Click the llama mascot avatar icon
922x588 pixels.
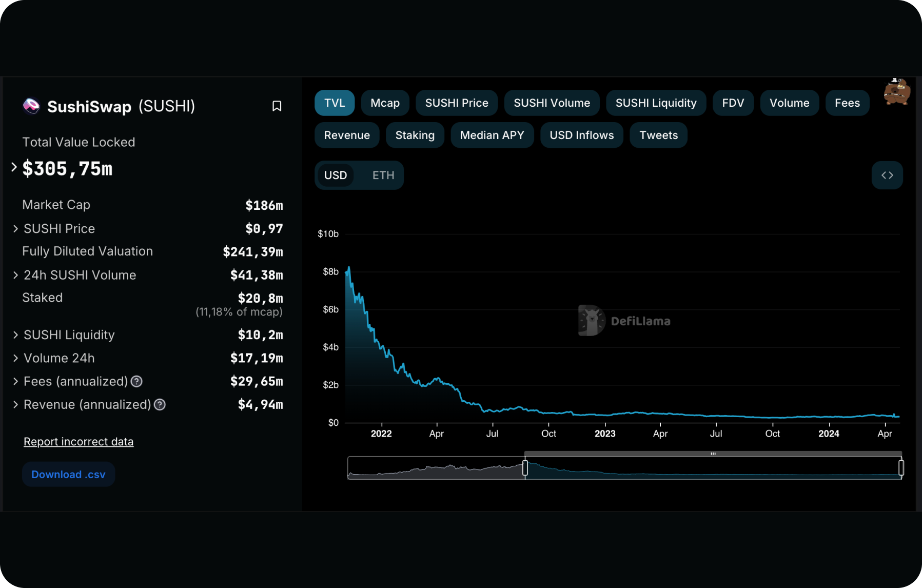[x=896, y=91]
